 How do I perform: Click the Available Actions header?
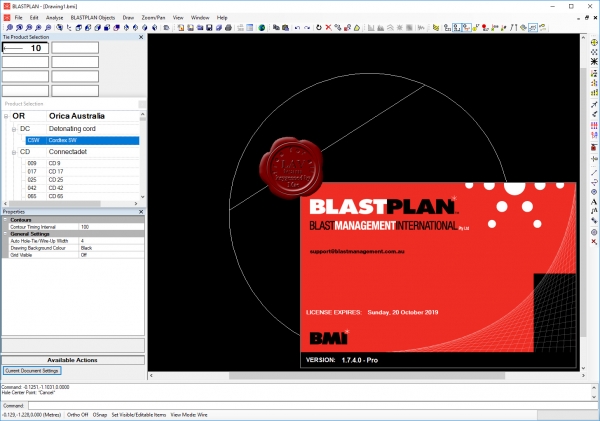pos(73,360)
